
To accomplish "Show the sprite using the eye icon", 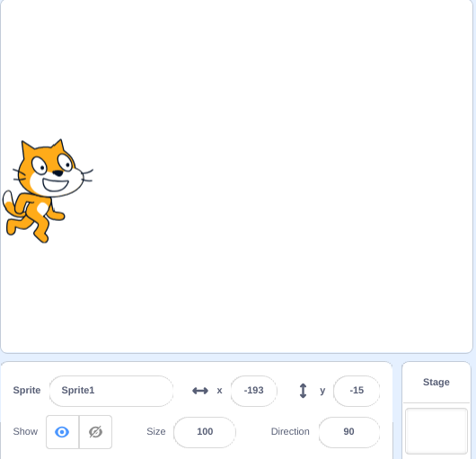I will click(62, 432).
